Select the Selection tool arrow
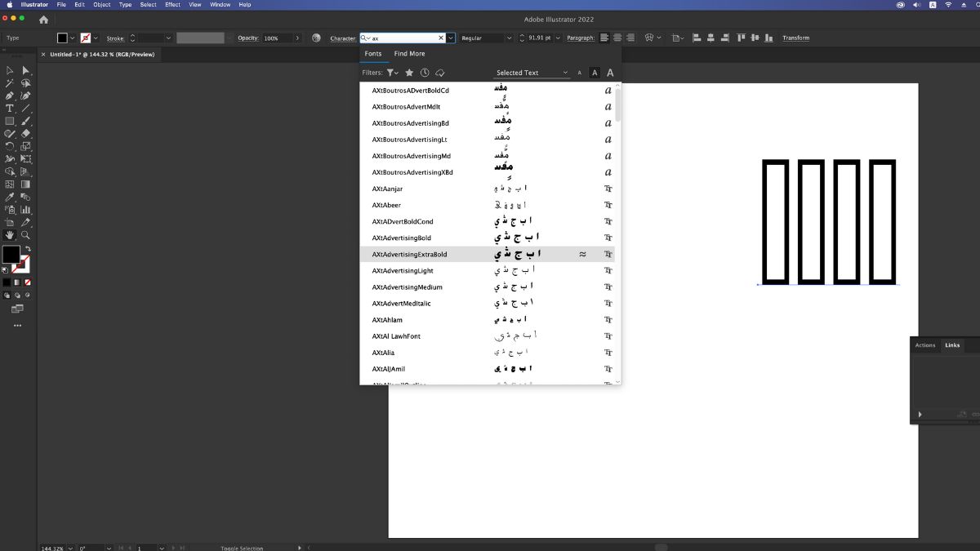Screen dimensions: 980x551 pyautogui.click(x=10, y=70)
